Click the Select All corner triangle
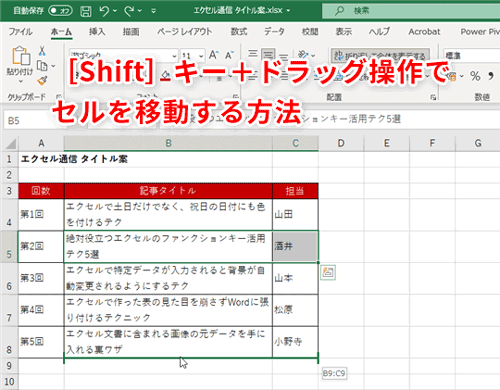The height and width of the screenshot is (390, 500). [x=10, y=144]
